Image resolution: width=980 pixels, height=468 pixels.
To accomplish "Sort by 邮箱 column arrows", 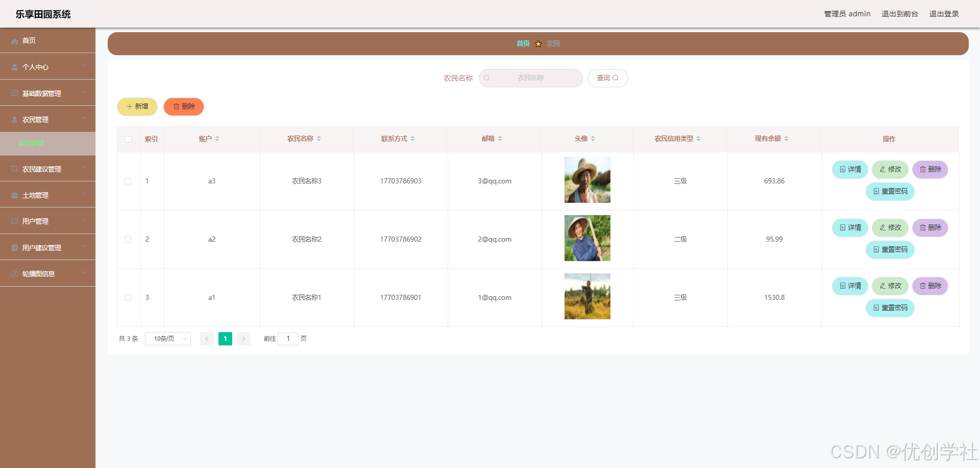I will click(x=500, y=138).
